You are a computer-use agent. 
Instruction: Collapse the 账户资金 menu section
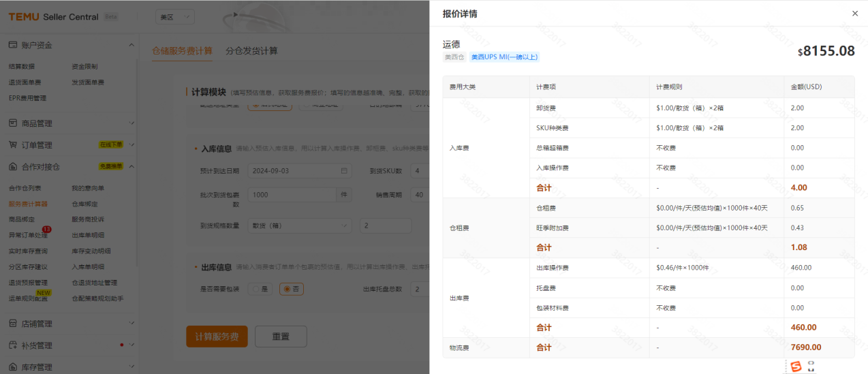tap(131, 45)
